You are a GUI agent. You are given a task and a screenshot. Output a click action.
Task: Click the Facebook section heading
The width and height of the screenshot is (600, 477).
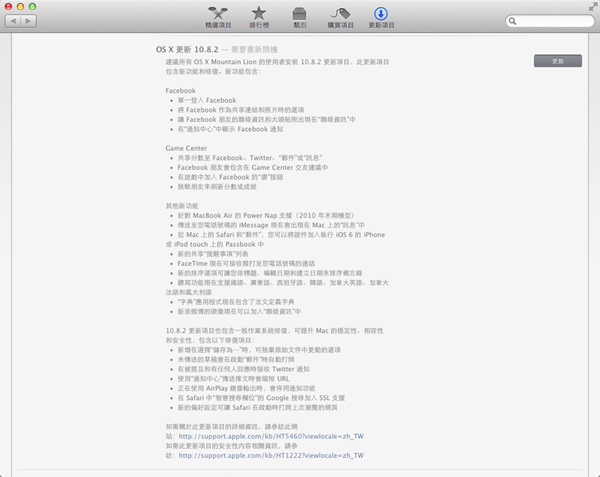click(181, 91)
